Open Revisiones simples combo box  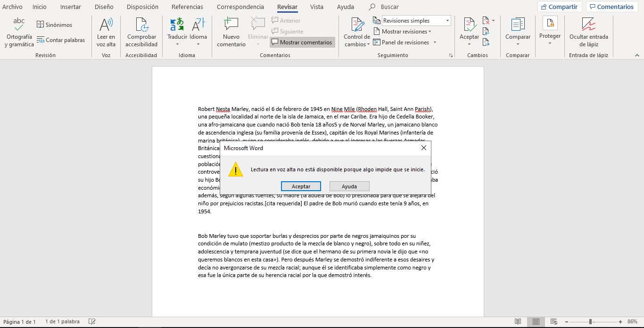(x=416, y=20)
